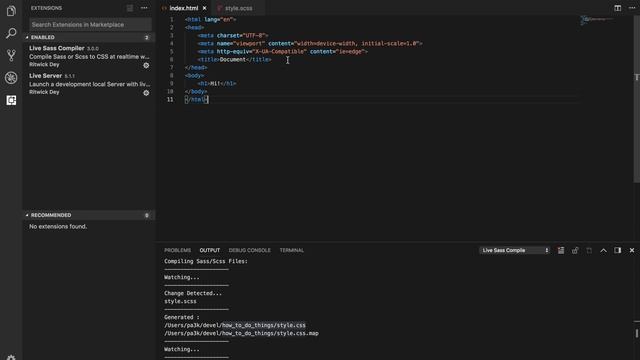This screenshot has height=360, width=640.
Task: Move the panel to the right side
Action: pos(618,250)
